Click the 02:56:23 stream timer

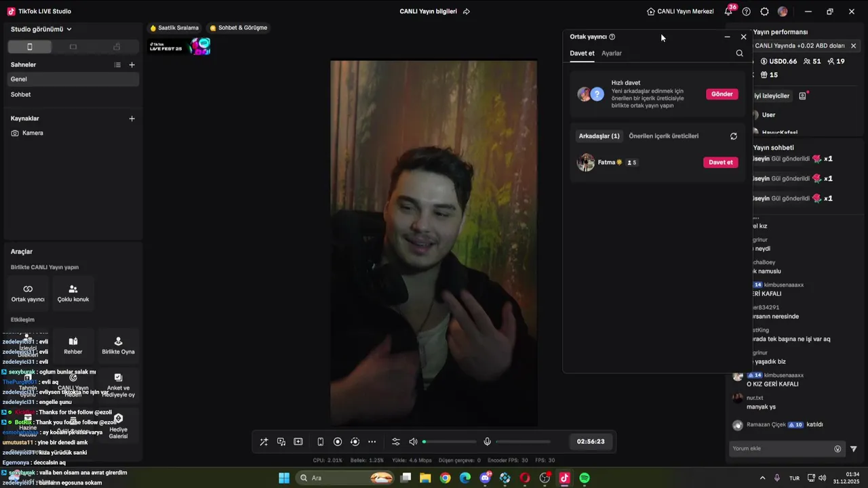pos(591,441)
